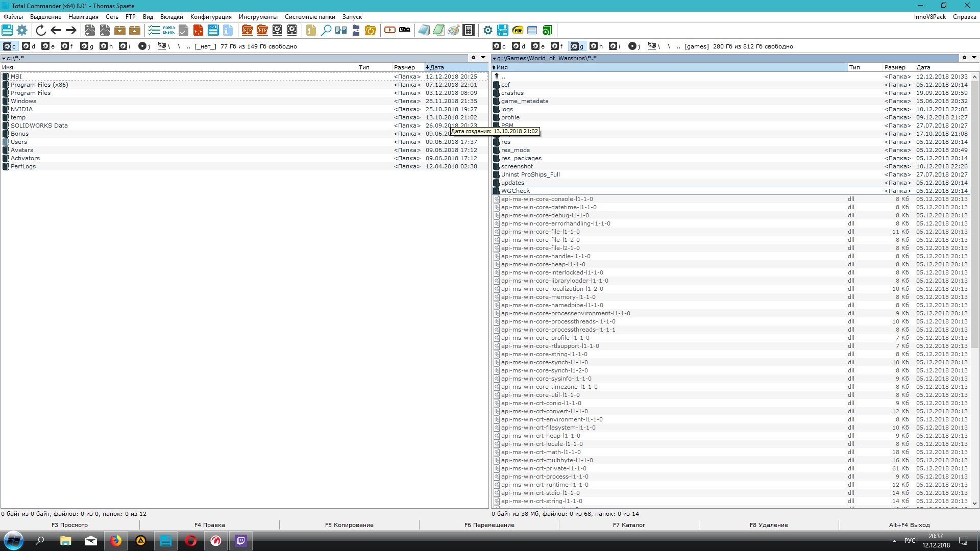Open the Справка menu
The image size is (980, 551).
coord(964,17)
